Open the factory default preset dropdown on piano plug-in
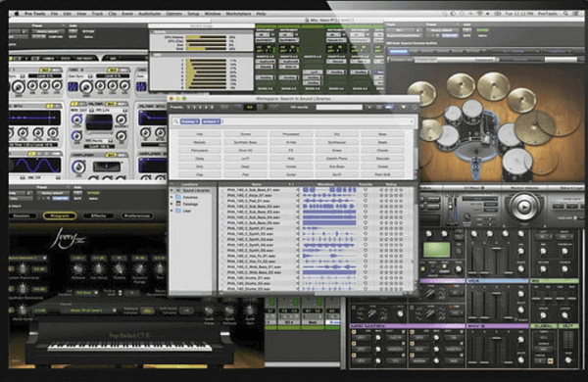Viewport: 588px width, 382px height. point(53,193)
